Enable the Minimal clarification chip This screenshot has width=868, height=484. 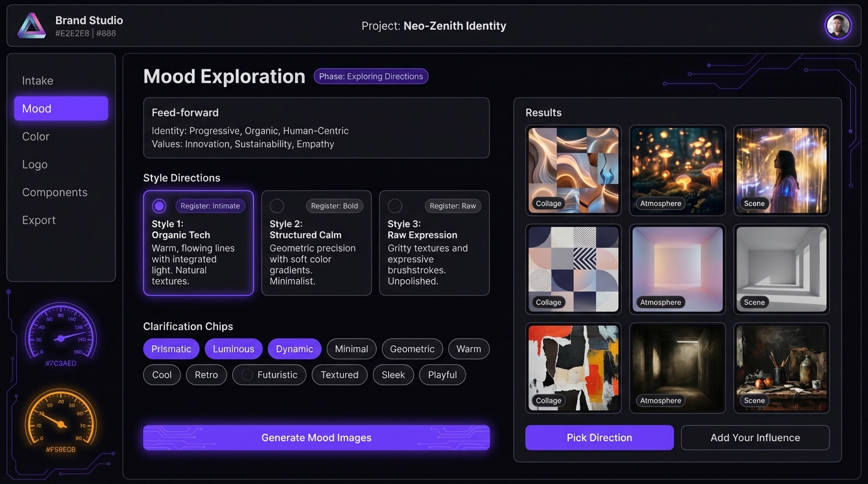(351, 349)
